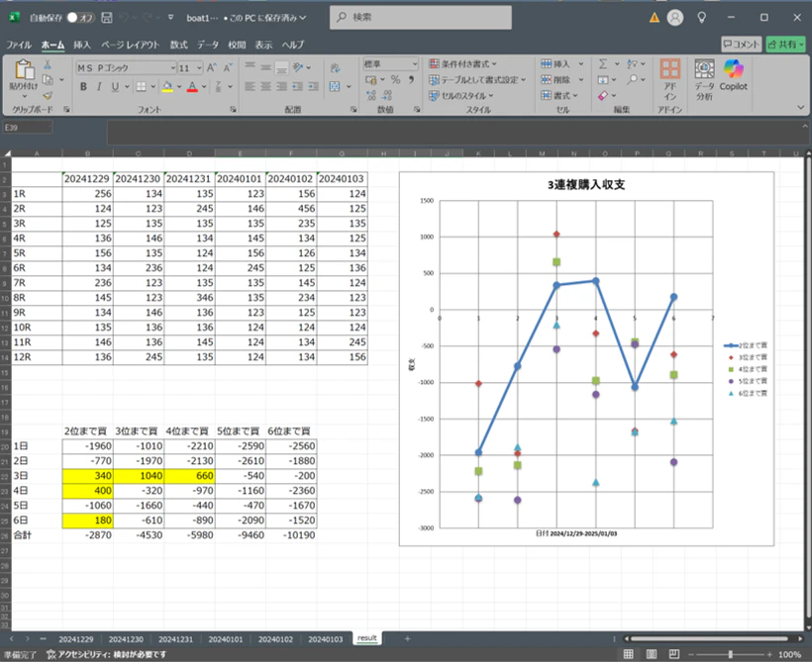812x662 pixels.
Task: Click the red font color A icon
Action: [192, 86]
